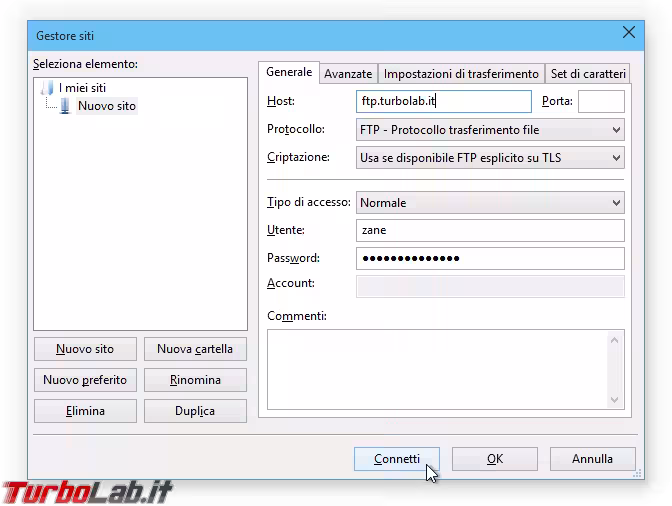Viewport: 672px width, 506px height.
Task: Click the Duplica button
Action: point(195,411)
